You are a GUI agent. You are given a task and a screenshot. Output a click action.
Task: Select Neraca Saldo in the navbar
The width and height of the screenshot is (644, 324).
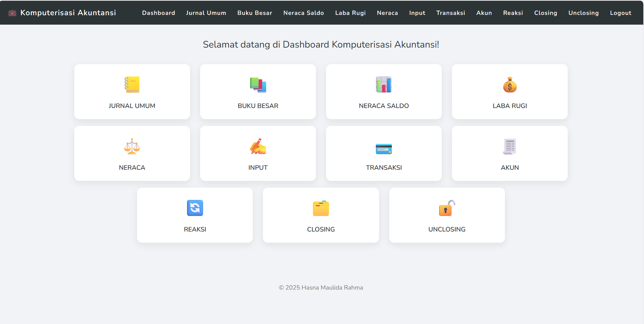pyautogui.click(x=303, y=13)
